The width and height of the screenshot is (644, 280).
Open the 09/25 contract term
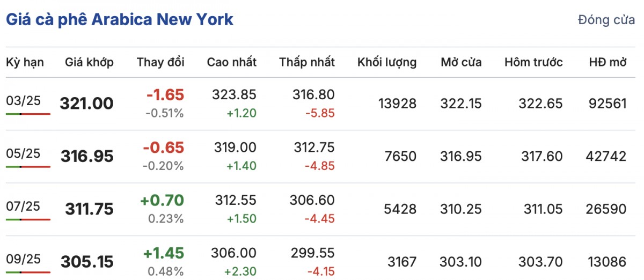[x=23, y=258]
